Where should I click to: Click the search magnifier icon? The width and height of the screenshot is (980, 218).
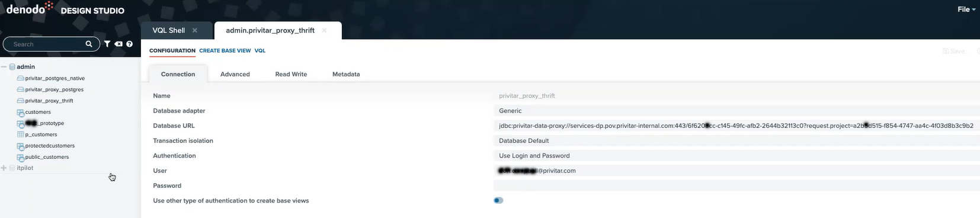[x=89, y=44]
